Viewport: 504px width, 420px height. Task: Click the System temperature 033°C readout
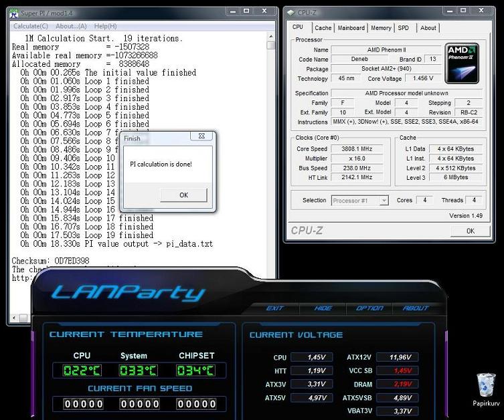pyautogui.click(x=138, y=371)
